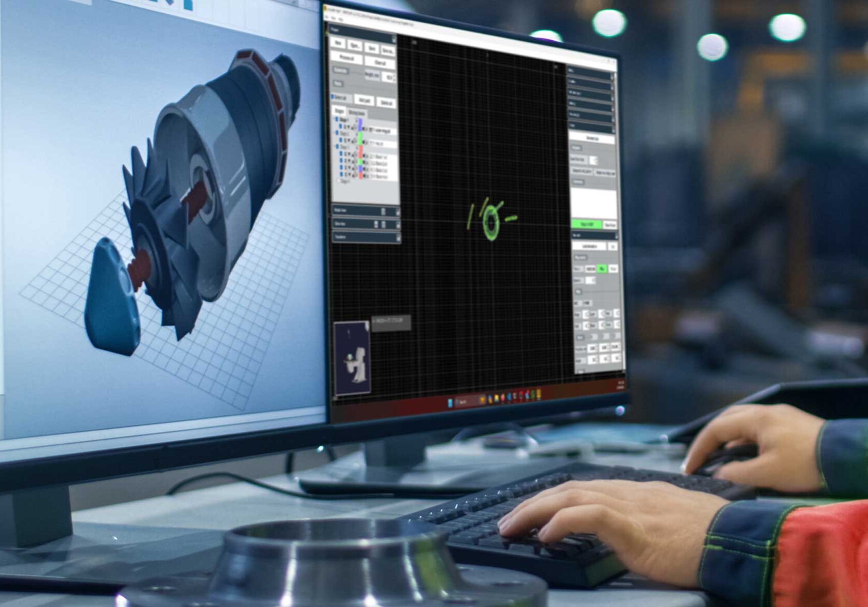
Task: Switch to the second tab above the stage tree
Action: pos(357,111)
